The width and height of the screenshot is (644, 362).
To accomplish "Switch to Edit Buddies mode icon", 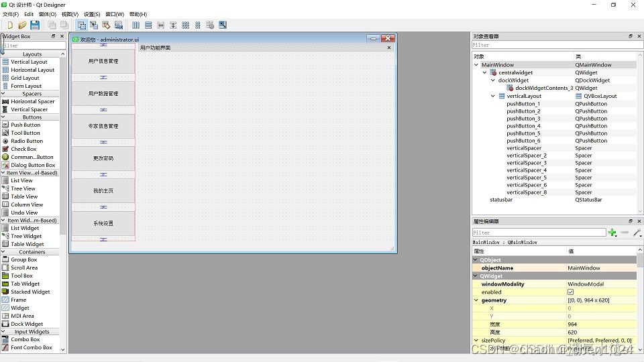I will tap(107, 25).
